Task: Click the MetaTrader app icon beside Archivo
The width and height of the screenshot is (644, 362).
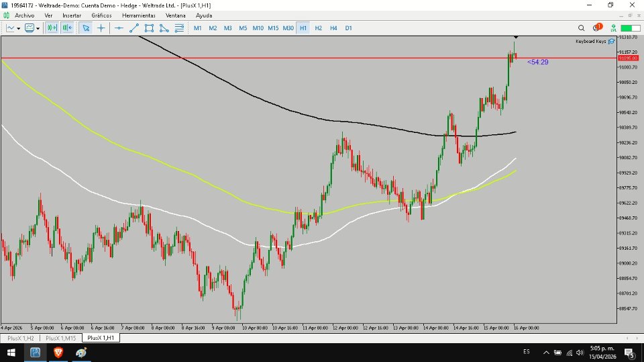Action: (x=6, y=15)
